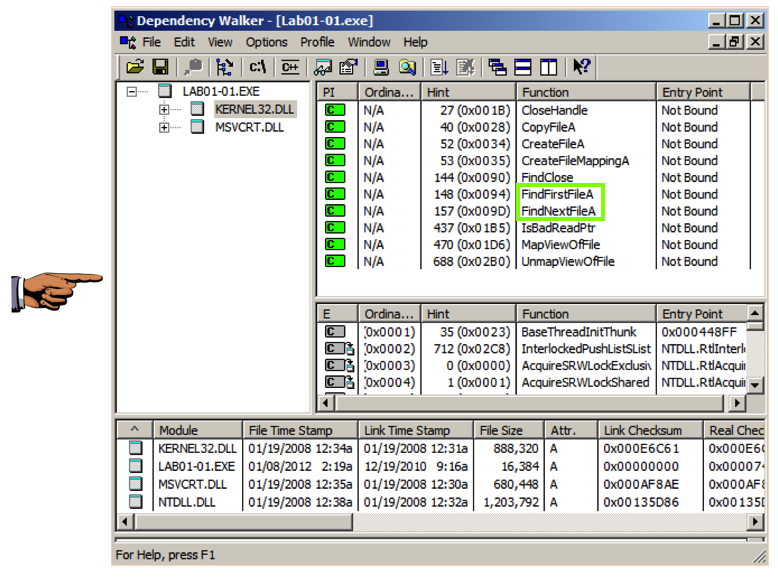This screenshot has height=578, width=778.
Task: Click the Tile Horizontally toolbar icon
Action: [523, 67]
